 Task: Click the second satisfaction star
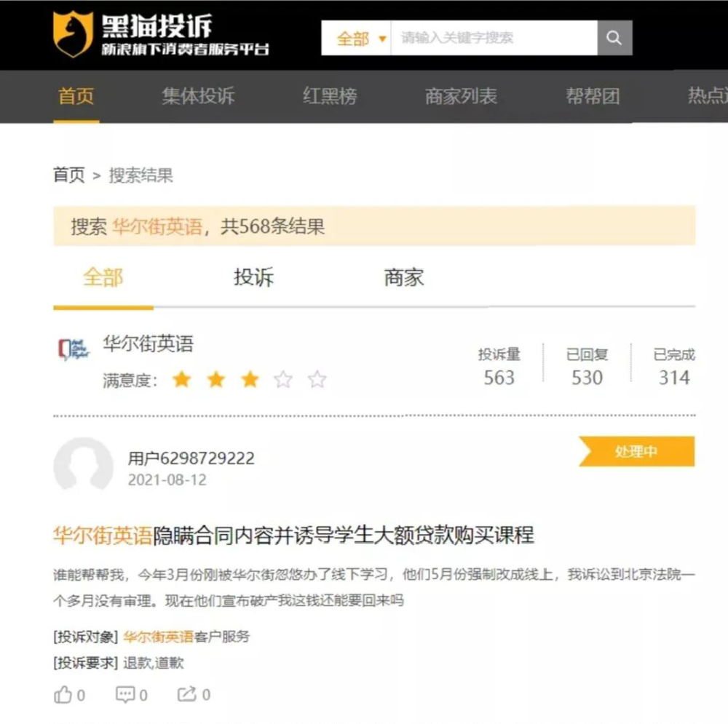click(216, 380)
